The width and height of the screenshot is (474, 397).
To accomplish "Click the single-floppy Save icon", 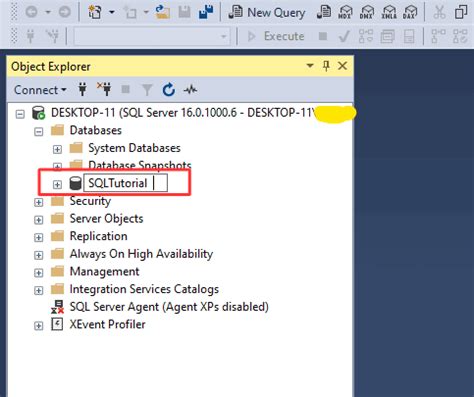I will point(184,12).
